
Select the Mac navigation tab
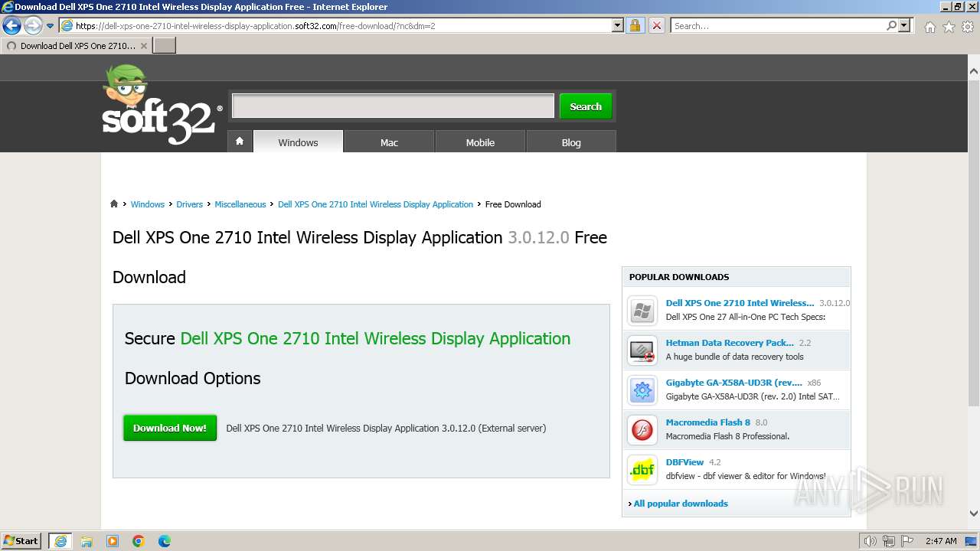pyautogui.click(x=389, y=142)
